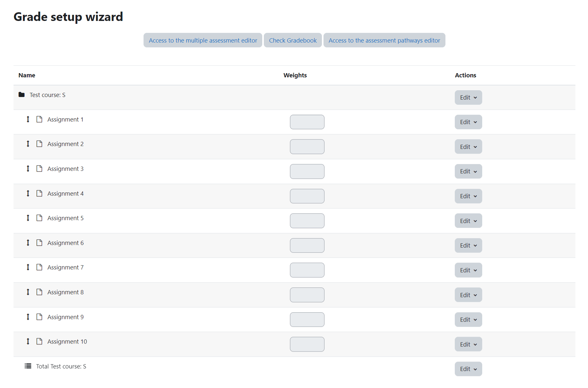This screenshot has height=388, width=588.
Task: Click the move arrow icon beside Assignment 4
Action: 28,193
